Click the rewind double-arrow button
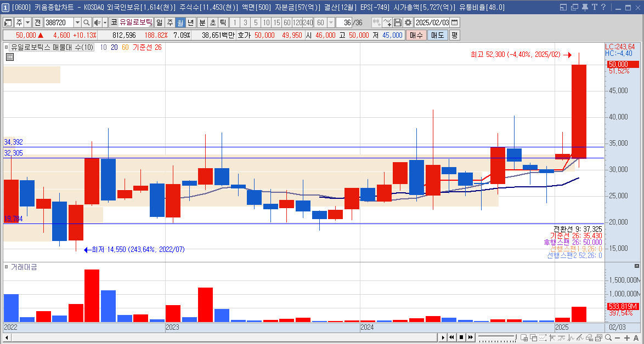 [x=451, y=337]
